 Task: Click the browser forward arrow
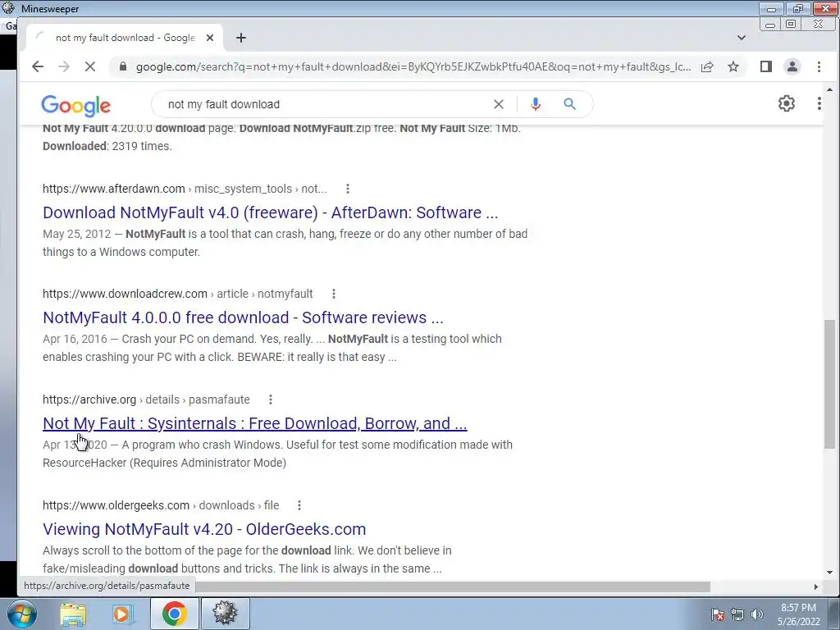(x=64, y=66)
